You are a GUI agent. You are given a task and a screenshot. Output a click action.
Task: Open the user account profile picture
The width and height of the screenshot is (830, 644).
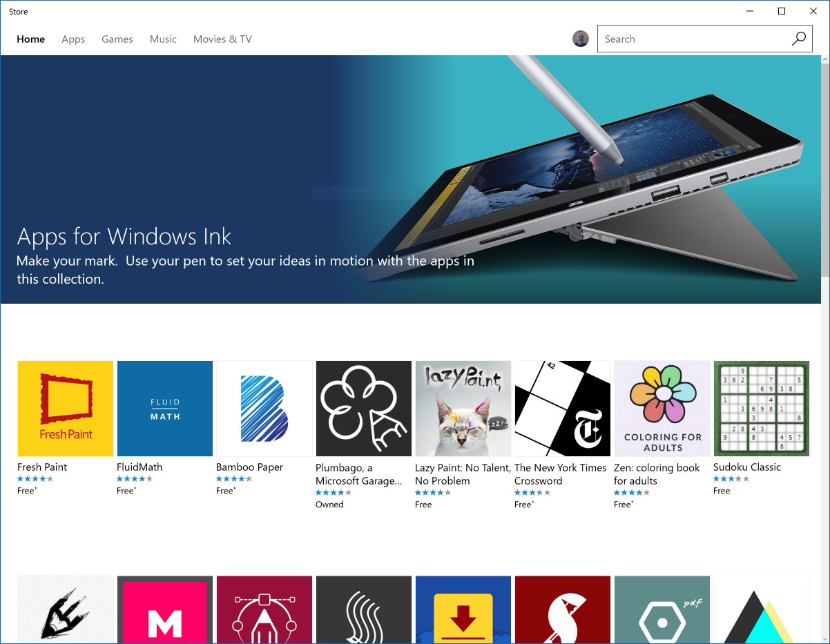(581, 39)
